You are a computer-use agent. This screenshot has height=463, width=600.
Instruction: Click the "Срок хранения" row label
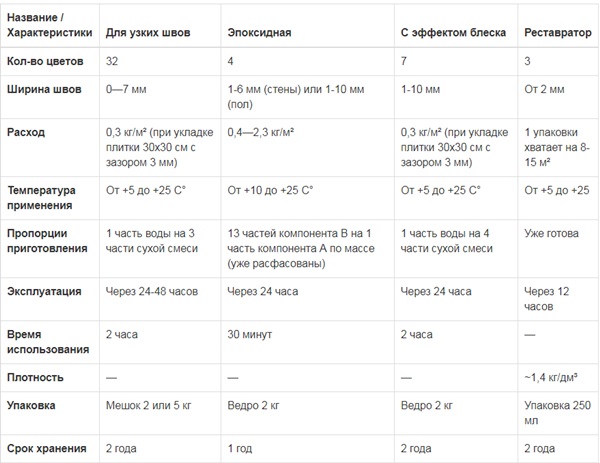45,448
